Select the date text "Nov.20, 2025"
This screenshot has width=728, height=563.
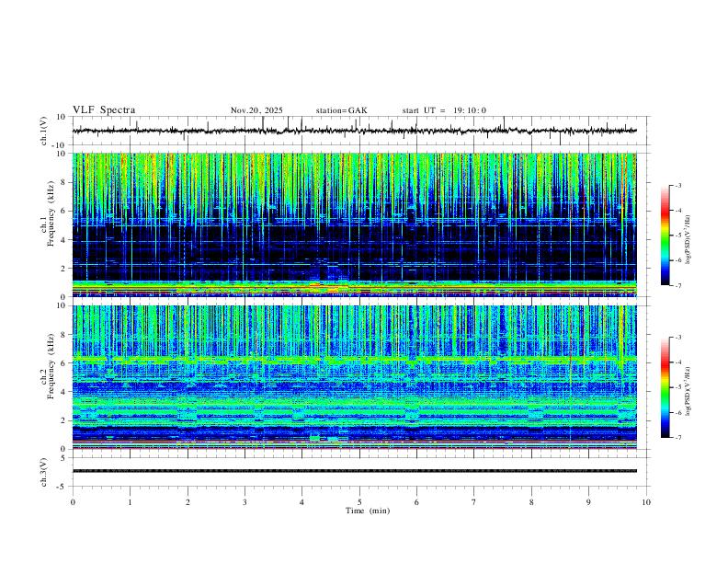256,110
